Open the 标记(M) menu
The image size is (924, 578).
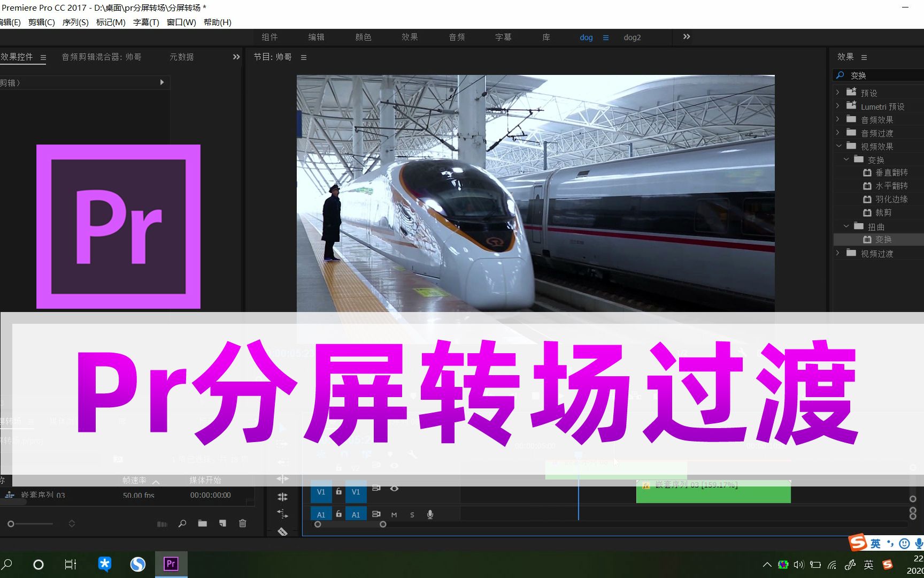[111, 22]
